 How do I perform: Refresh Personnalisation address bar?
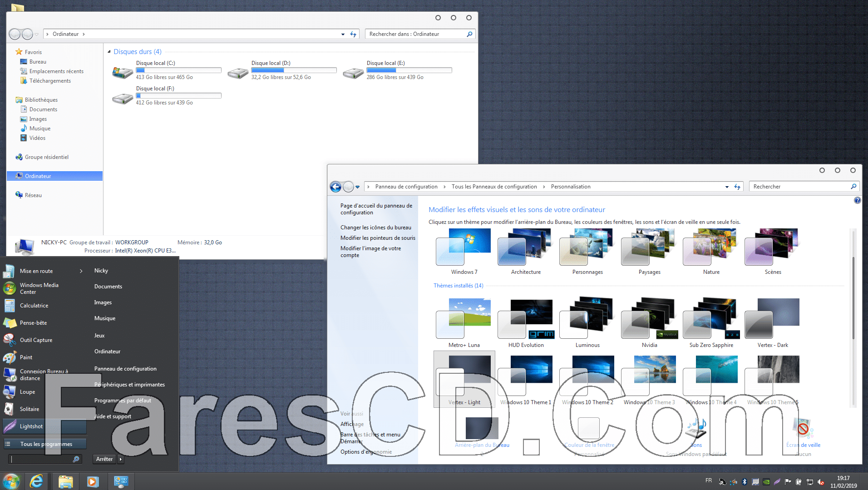(737, 187)
